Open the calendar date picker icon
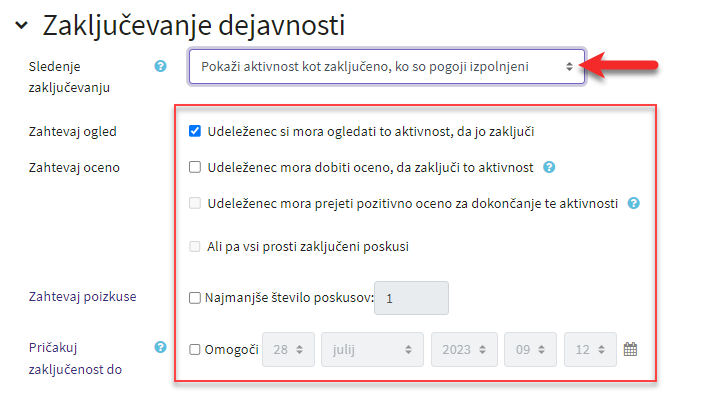The height and width of the screenshot is (394, 704). coord(630,349)
